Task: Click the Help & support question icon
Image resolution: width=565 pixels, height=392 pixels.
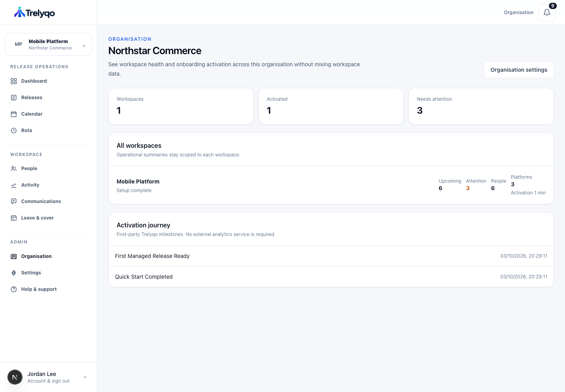Action: click(x=14, y=289)
